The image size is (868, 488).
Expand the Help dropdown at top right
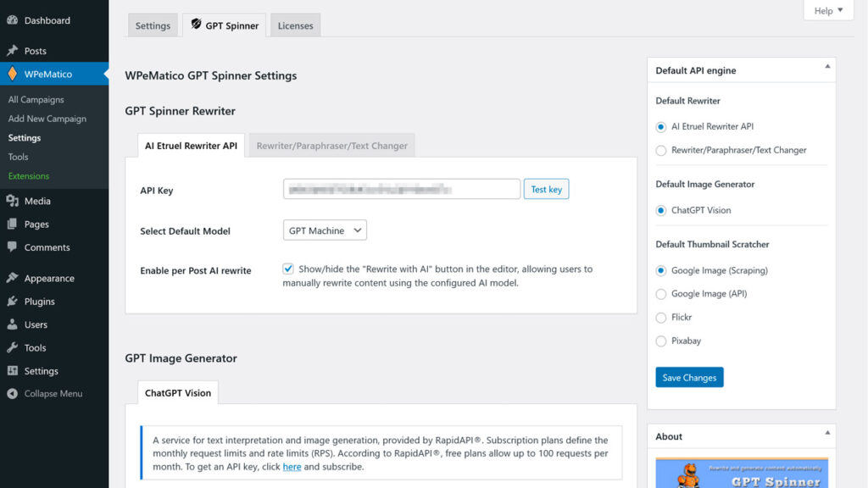[x=828, y=10]
